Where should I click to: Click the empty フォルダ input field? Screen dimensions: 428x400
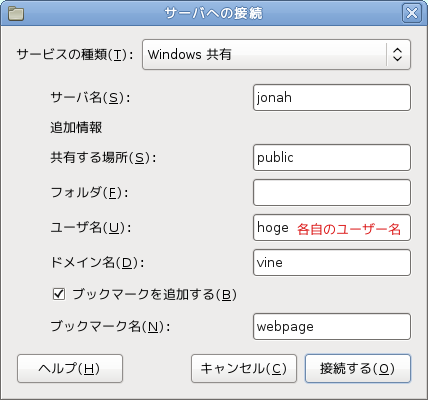coord(332,193)
